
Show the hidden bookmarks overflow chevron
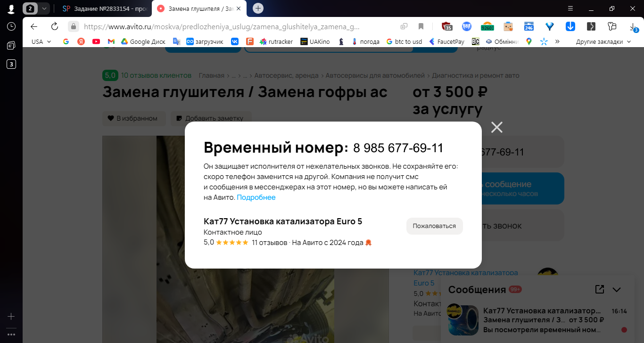click(557, 41)
